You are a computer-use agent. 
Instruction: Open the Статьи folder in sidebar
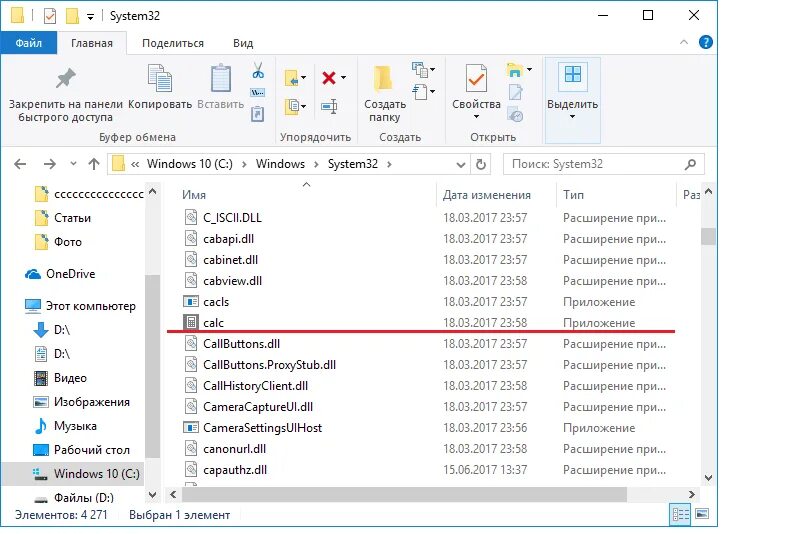tap(63, 218)
